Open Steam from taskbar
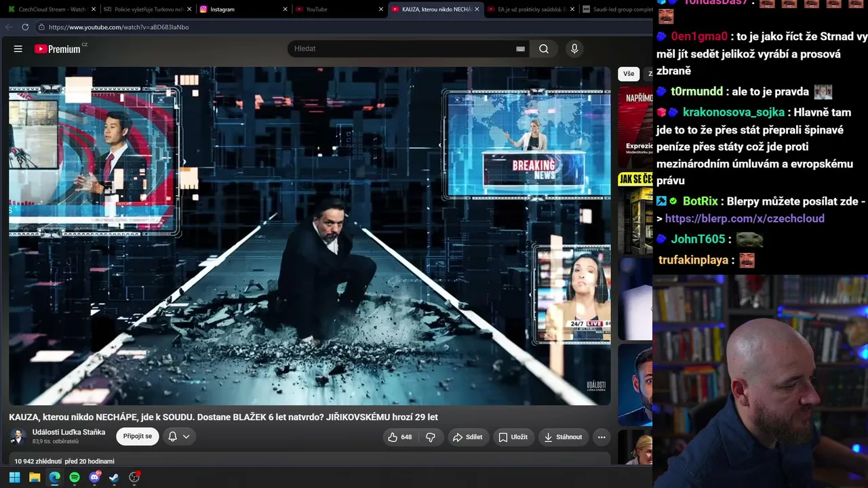Viewport: 868px width, 488px height. tap(114, 477)
